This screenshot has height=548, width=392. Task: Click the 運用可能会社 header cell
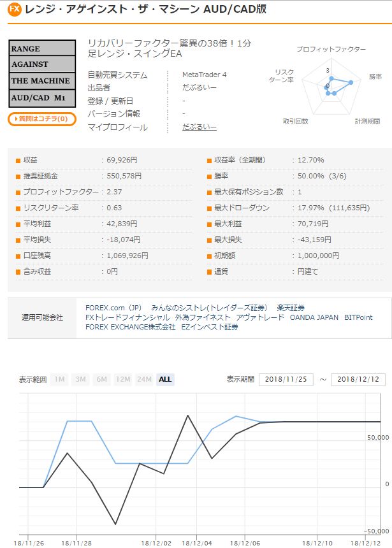click(42, 318)
